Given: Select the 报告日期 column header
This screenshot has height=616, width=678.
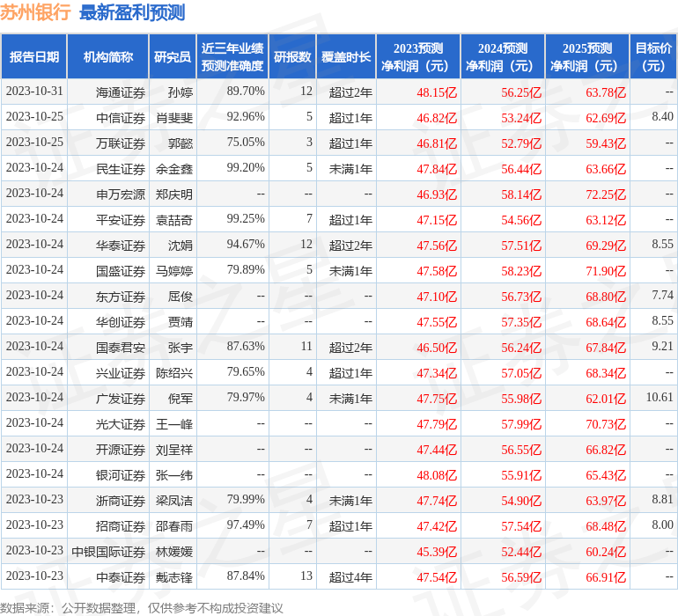Looking at the screenshot, I should (34, 56).
